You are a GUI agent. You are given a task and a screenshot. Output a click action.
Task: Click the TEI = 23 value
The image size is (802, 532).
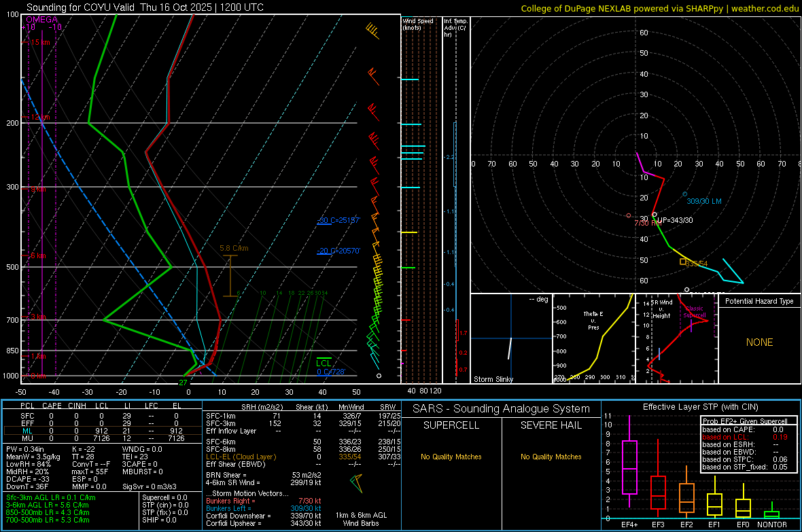135,457
